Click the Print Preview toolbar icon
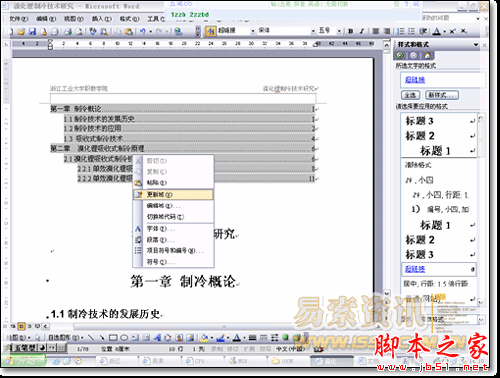Image resolution: width=500 pixels, height=378 pixels. [x=79, y=31]
